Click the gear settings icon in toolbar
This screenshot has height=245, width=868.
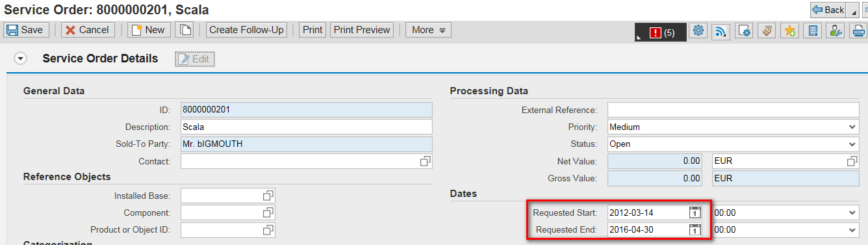point(698,31)
